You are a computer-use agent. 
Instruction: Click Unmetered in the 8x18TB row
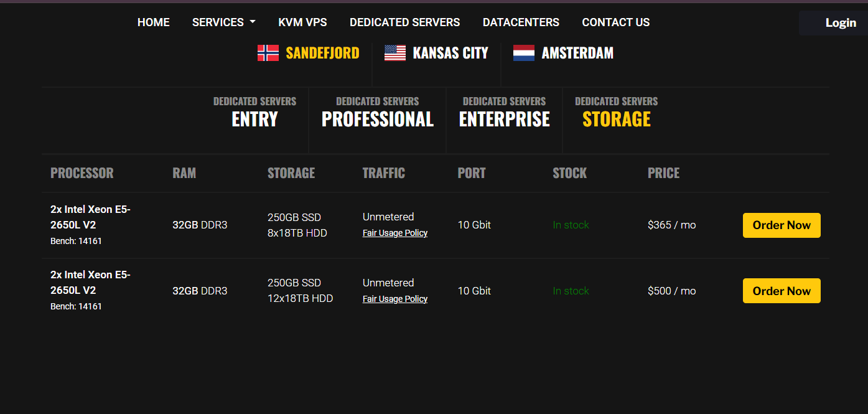388,217
